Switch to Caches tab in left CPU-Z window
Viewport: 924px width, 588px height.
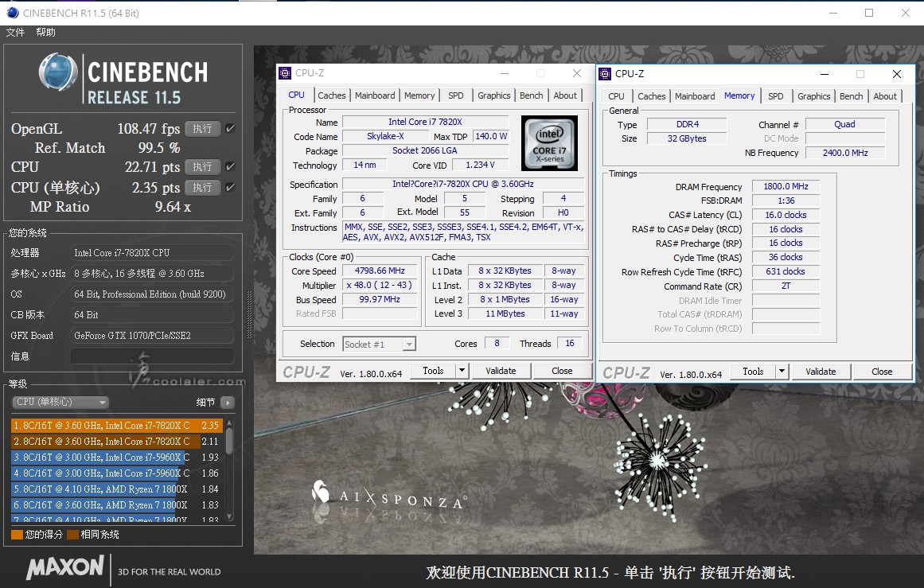[x=332, y=95]
